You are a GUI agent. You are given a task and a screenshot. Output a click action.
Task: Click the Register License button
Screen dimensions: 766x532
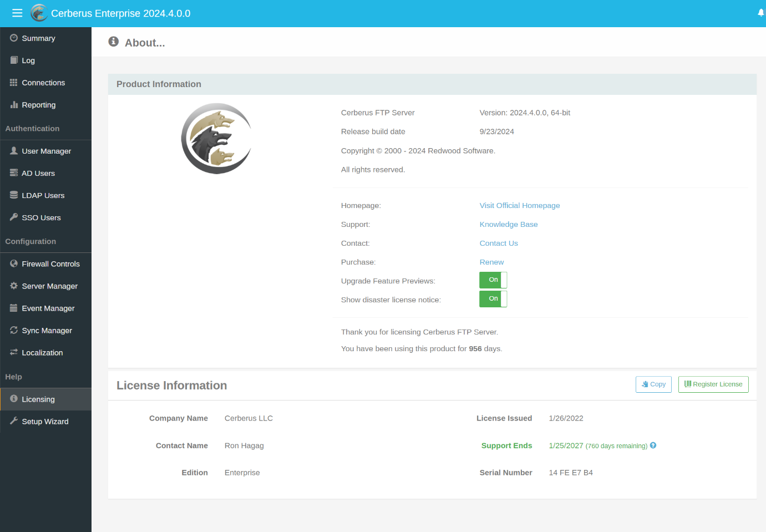pyautogui.click(x=713, y=384)
